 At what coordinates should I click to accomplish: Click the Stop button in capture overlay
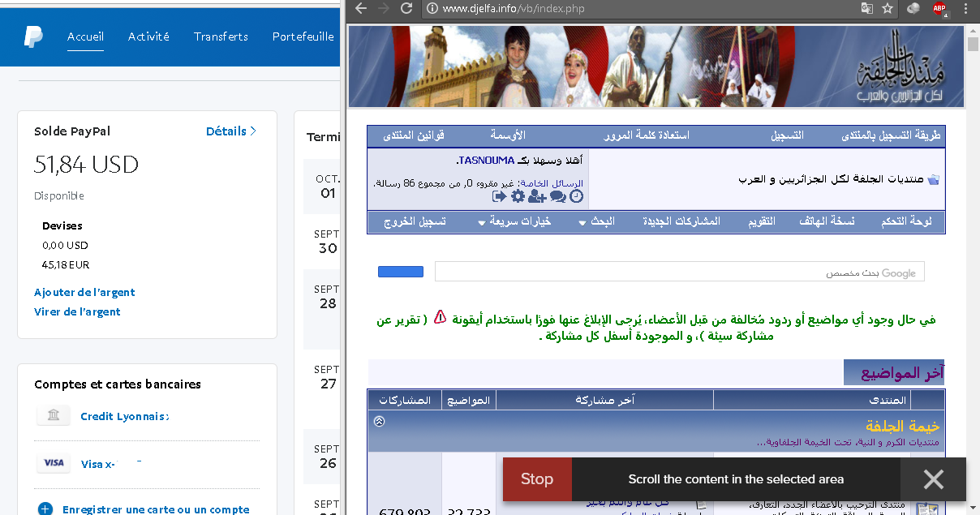pyautogui.click(x=537, y=479)
